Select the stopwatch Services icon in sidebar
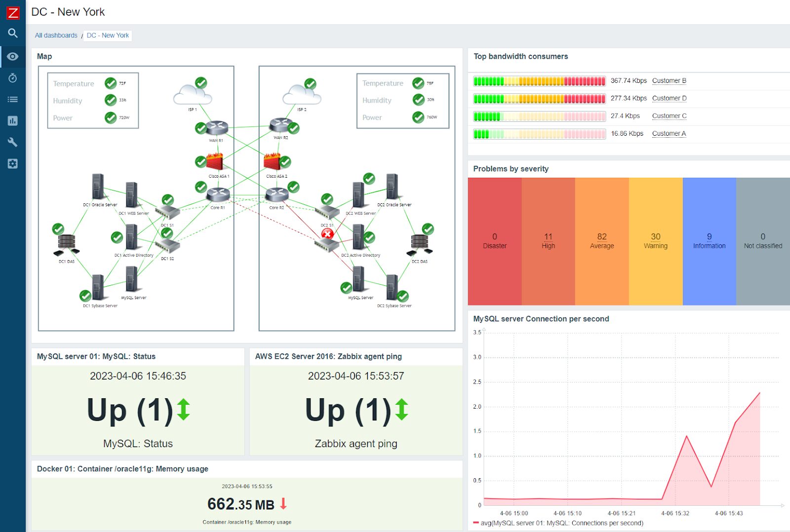This screenshot has width=790, height=532. tap(13, 77)
